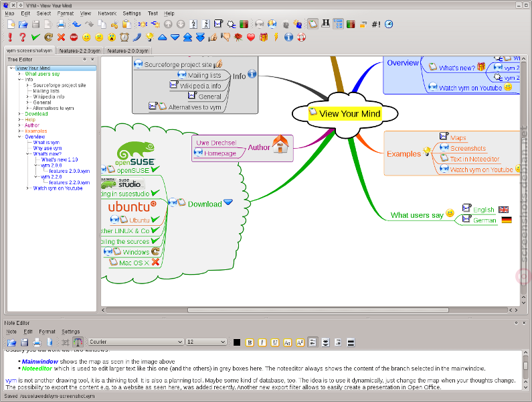Toggle rich text mode T button

pos(78,342)
